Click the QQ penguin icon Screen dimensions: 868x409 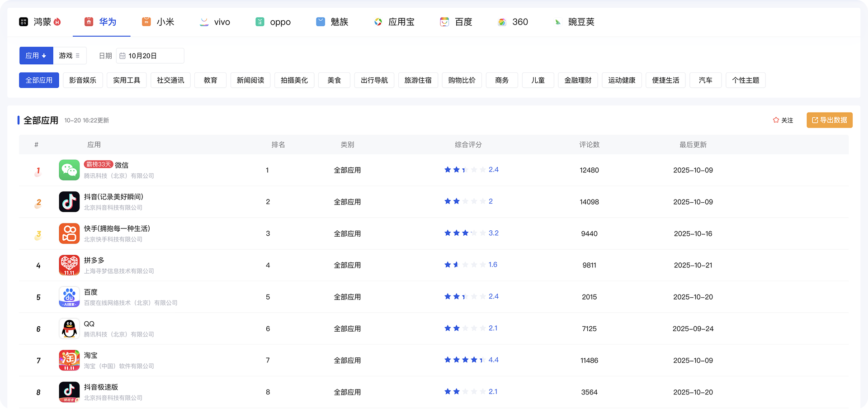point(69,328)
